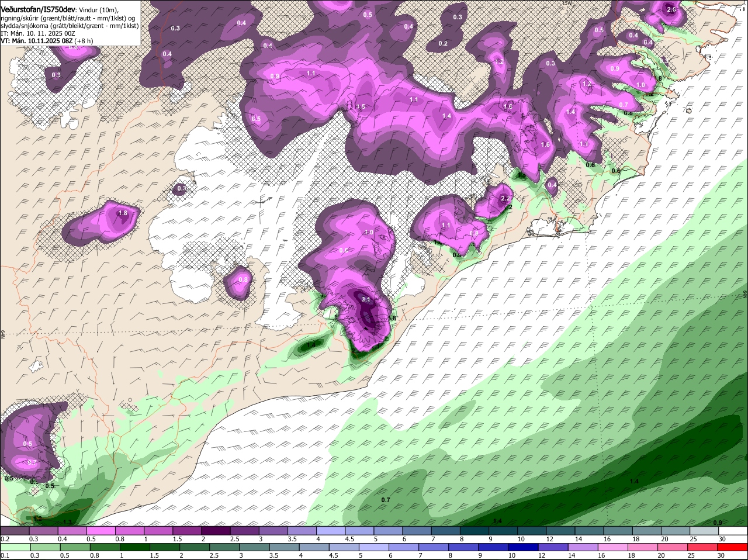Click the 'VT: Mán. 10.11.2025 08Z (+8 h)' line
The width and height of the screenshot is (748, 560).
[47, 41]
